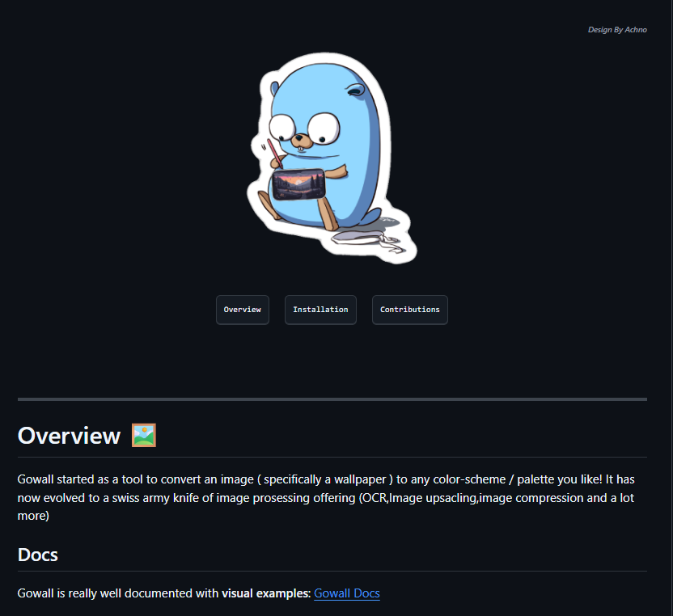The width and height of the screenshot is (673, 616).
Task: Click the Design By Achno credit text
Action: 617,29
